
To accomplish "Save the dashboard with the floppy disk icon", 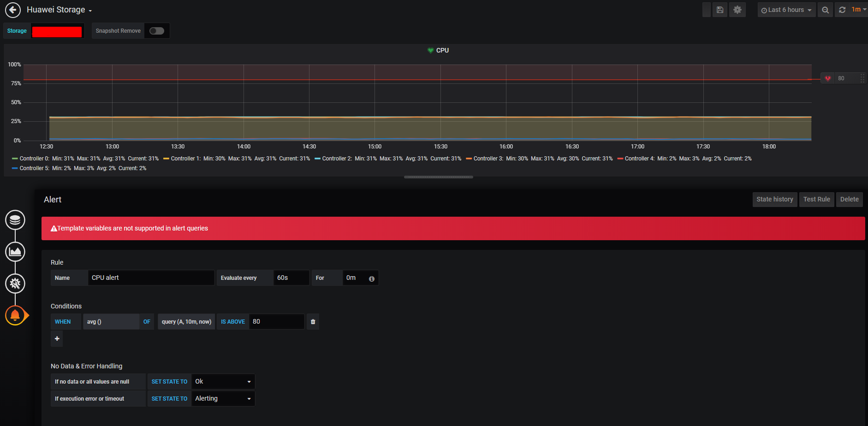I will (x=719, y=10).
